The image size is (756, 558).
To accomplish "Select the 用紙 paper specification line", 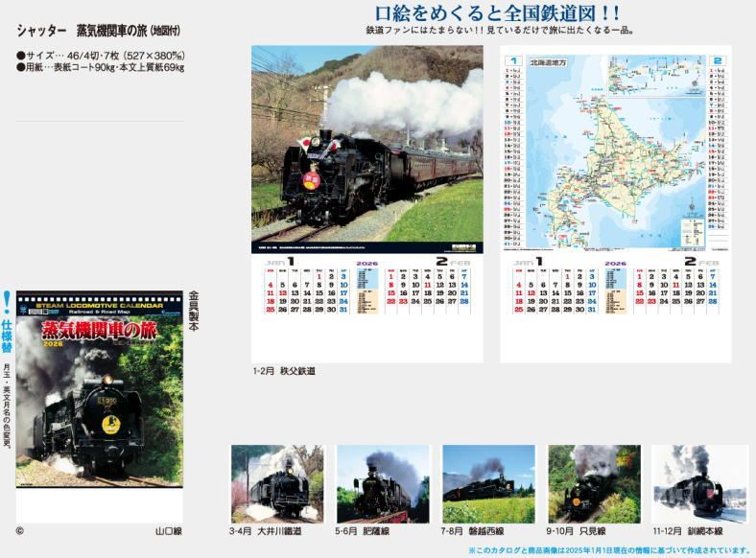I will [101, 68].
